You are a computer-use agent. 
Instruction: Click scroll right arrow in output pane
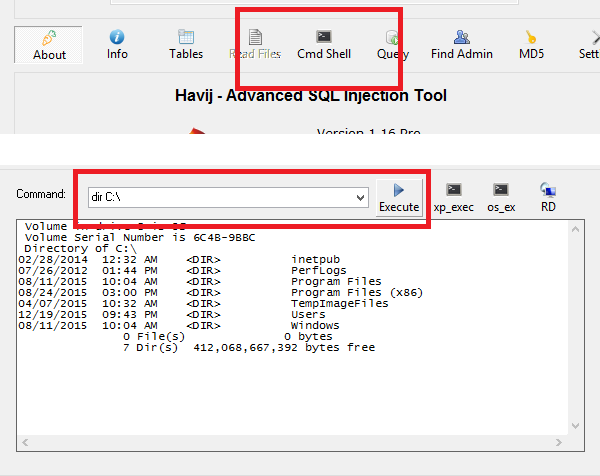point(559,443)
